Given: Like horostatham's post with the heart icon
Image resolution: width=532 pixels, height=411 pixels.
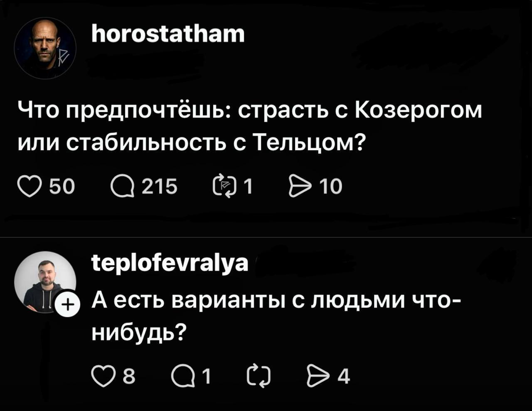Looking at the screenshot, I should 31,186.
